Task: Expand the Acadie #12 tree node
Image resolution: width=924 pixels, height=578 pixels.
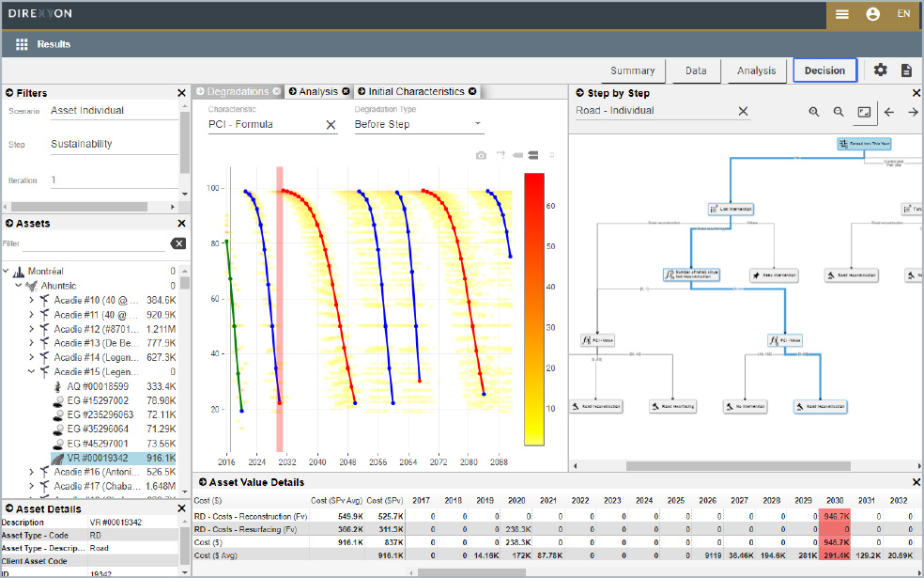Action: pos(31,329)
